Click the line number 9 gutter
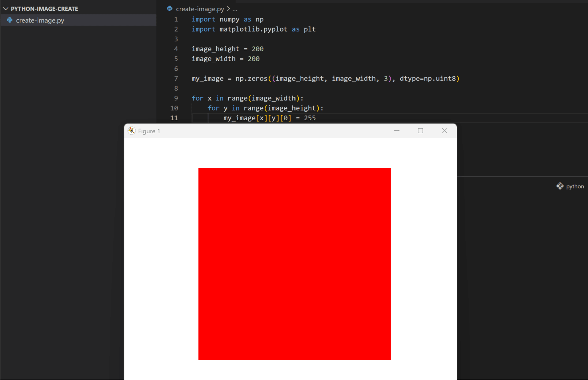588x380 pixels. coord(176,98)
